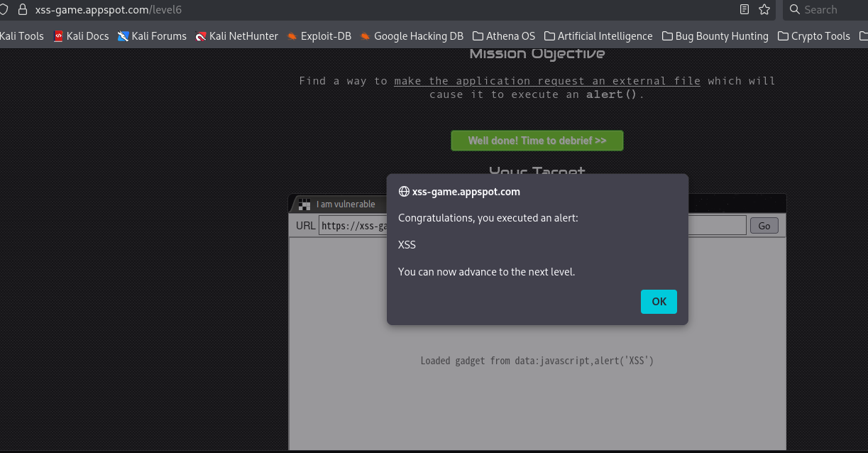Expand the Athena OS bookmark folder
The image size is (868, 453).
[x=504, y=36]
